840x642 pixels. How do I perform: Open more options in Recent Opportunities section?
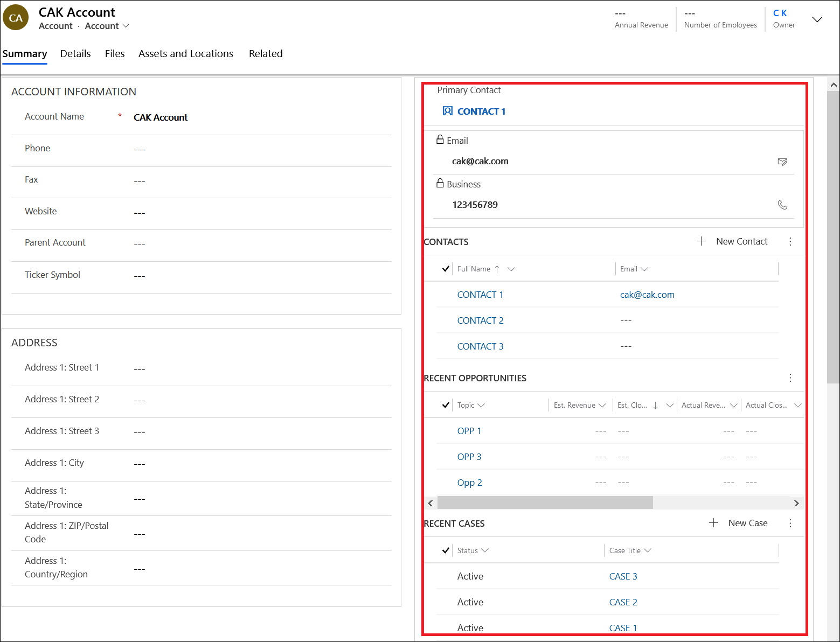click(x=790, y=378)
